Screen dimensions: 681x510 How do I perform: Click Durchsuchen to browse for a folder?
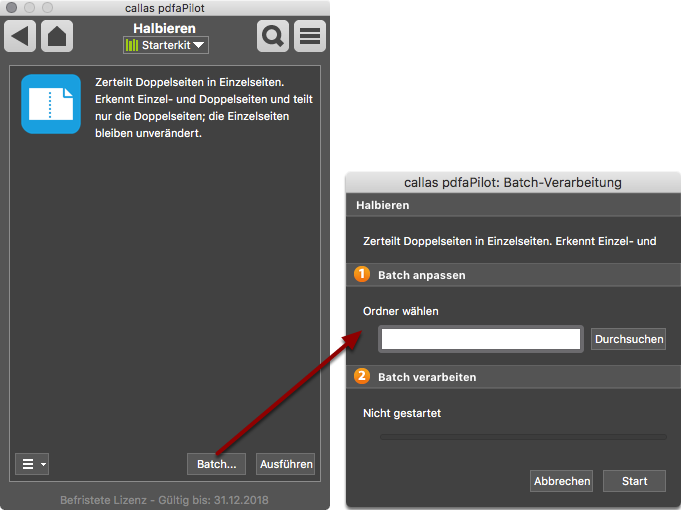click(x=628, y=339)
